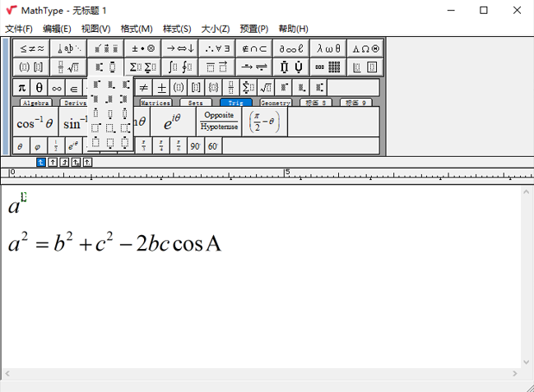The height and width of the screenshot is (392, 534).
Task: Insert the Opposite over Hypotenuse fraction
Action: 219,122
